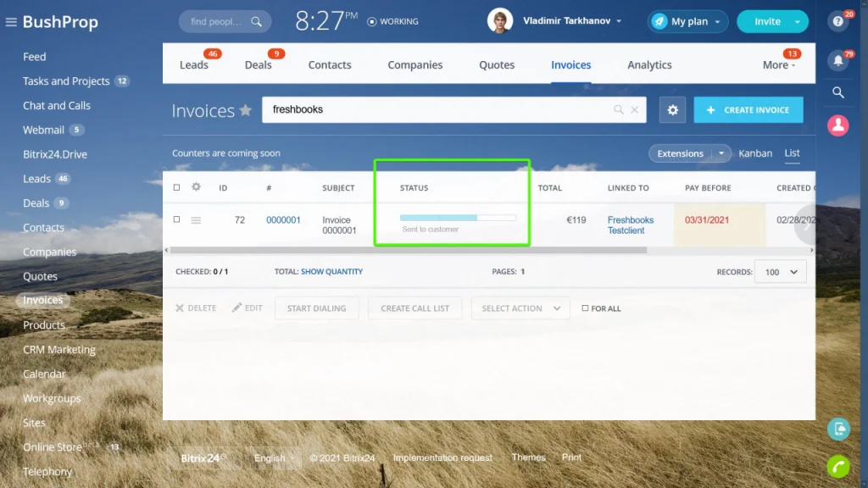This screenshot has height=488, width=868.
Task: Click the freshbooks search input field
Action: [424, 110]
